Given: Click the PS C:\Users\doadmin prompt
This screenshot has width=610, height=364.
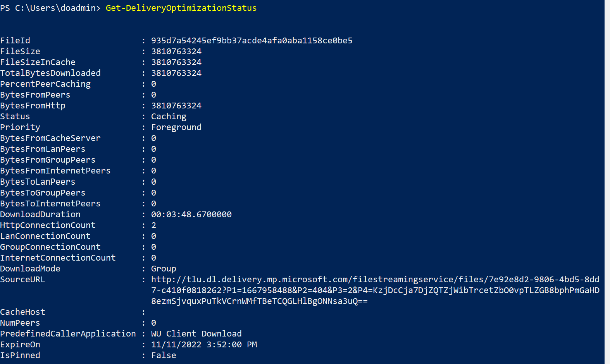Looking at the screenshot, I should [x=50, y=8].
